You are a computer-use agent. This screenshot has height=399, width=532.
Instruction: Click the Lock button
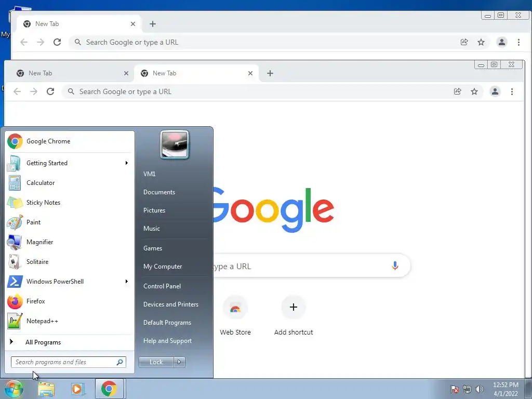pos(156,362)
